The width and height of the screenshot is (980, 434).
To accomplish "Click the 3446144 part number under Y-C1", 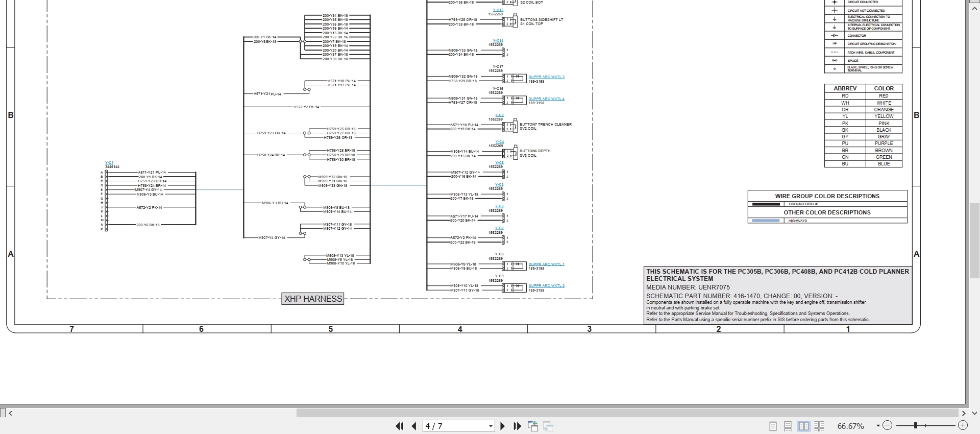I will 112,167.
